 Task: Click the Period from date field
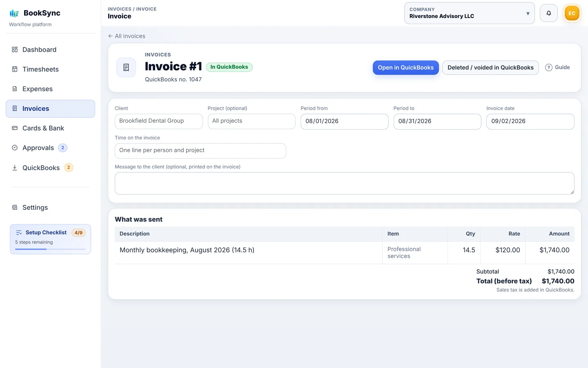[x=345, y=121]
